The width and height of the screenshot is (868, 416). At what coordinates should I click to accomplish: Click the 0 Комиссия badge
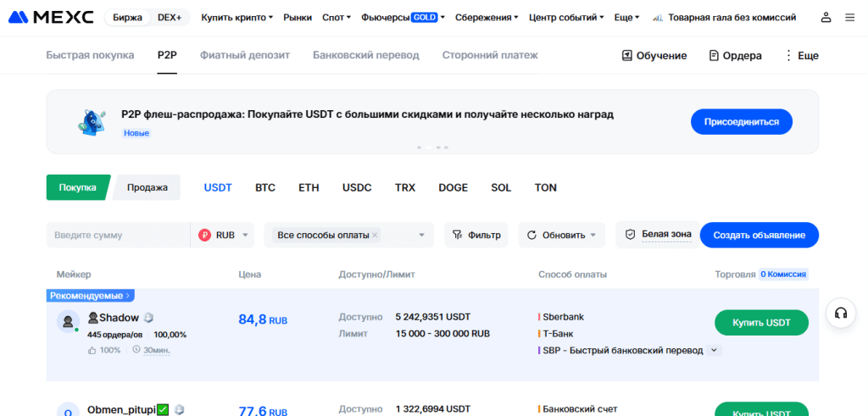coord(784,274)
